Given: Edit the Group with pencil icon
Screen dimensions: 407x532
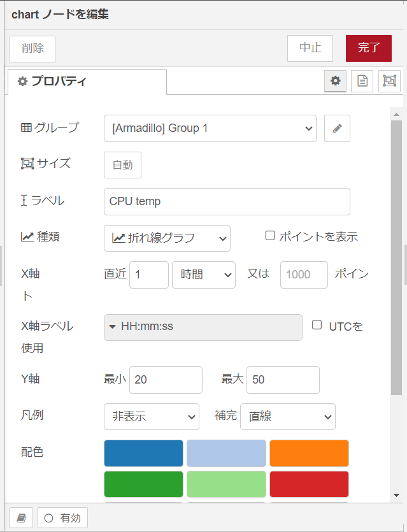Looking at the screenshot, I should [x=337, y=128].
